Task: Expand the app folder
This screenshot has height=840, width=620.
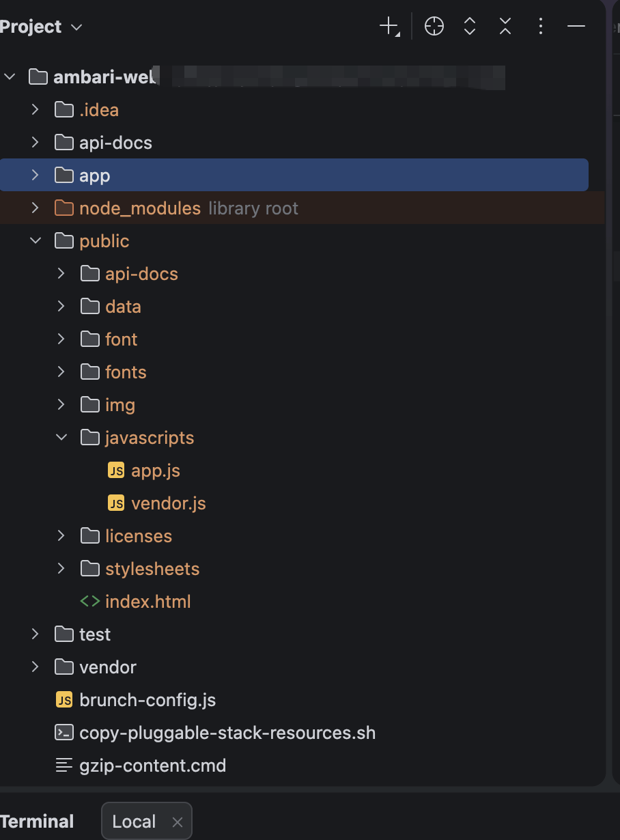Action: [35, 176]
